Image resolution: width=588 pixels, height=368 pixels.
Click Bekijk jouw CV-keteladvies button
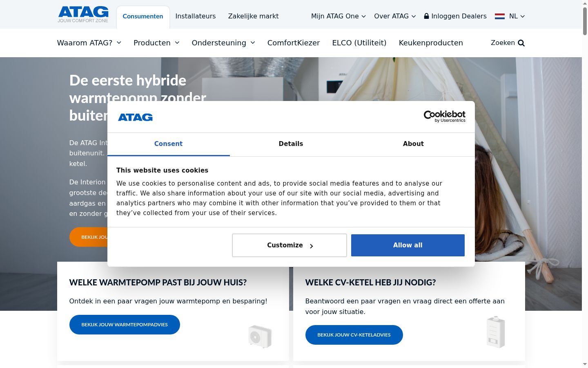(354, 335)
